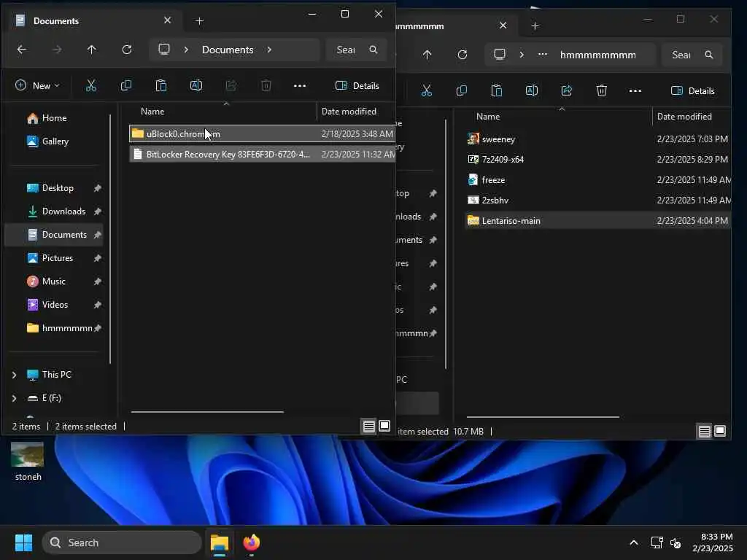The width and height of the screenshot is (747, 560).
Task: Click Paste icon in Documents window toolbar
Action: click(161, 86)
